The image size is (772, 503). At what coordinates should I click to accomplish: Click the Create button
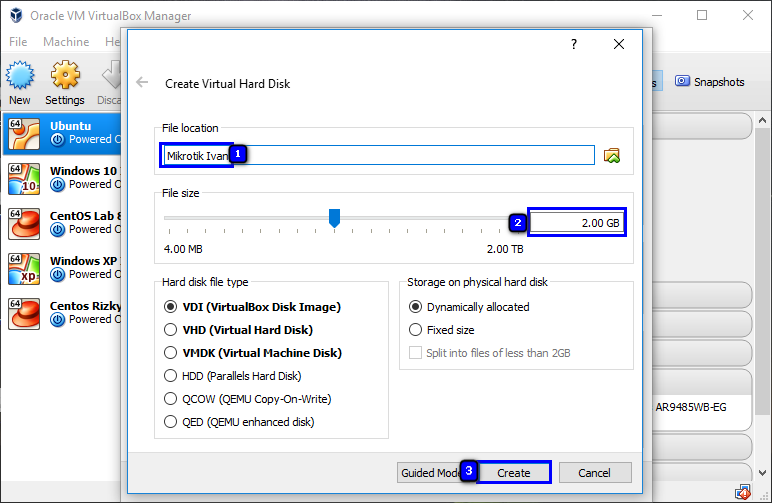pyautogui.click(x=514, y=473)
